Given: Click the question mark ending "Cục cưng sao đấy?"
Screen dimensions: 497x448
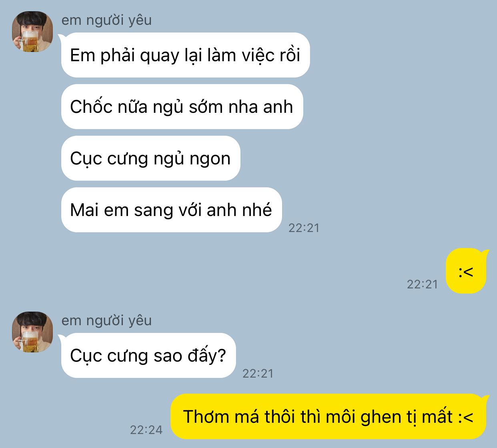Looking at the screenshot, I should pos(222,355).
